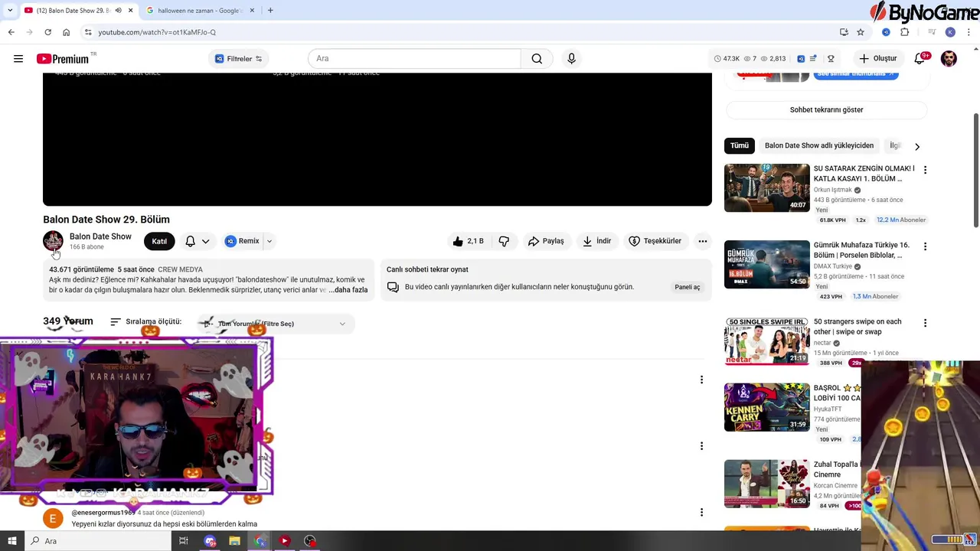Bookmark this page with the star icon
The image size is (980, 551).
[x=861, y=32]
